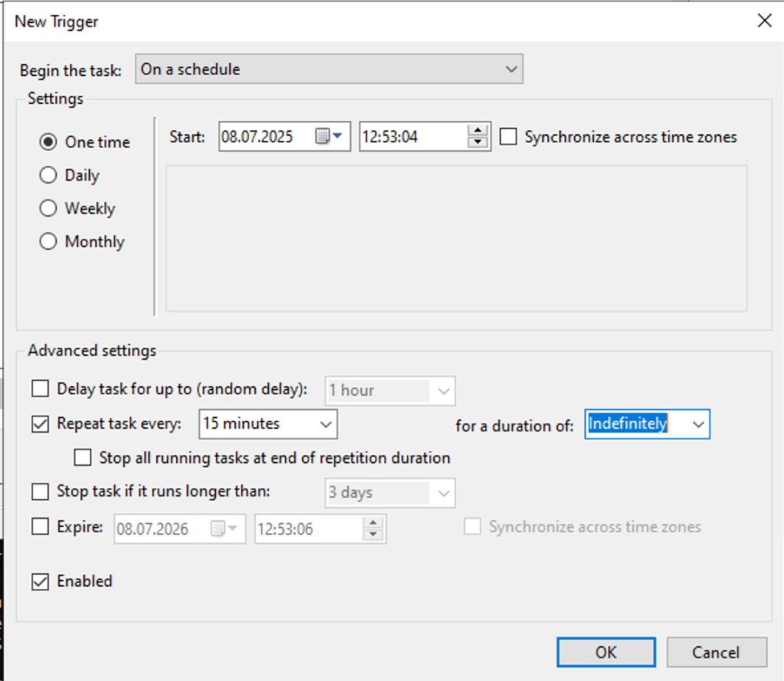Decrease the start time with down arrow
Screen dimensions: 784x681
478,143
